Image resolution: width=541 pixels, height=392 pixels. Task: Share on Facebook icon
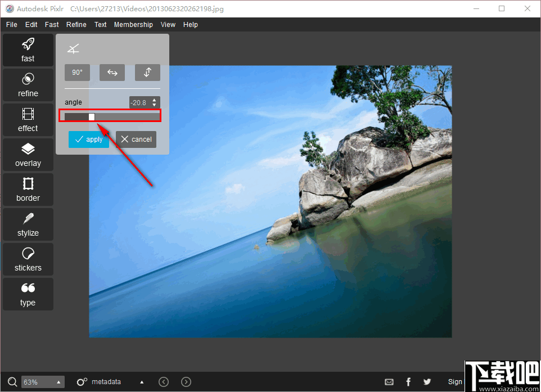[408, 382]
